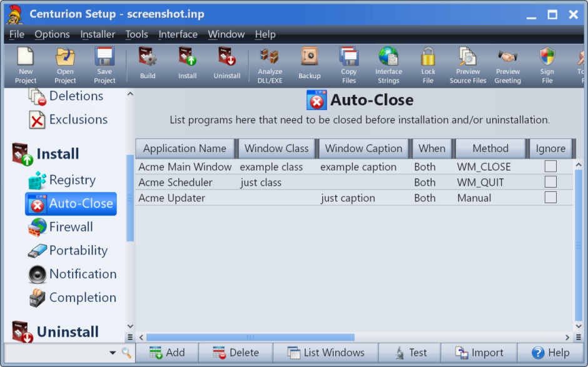Image resolution: width=588 pixels, height=367 pixels.
Task: Click the bottom Help button
Action: pos(550,353)
